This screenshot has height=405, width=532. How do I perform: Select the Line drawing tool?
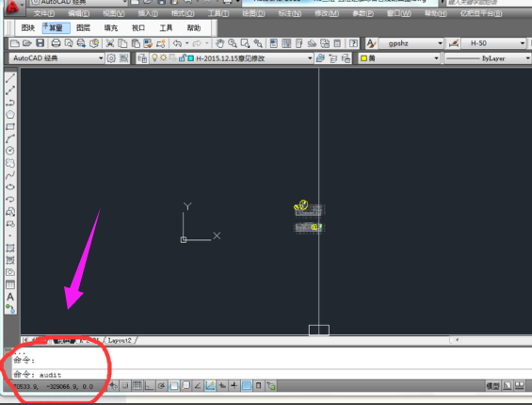pyautogui.click(x=10, y=78)
